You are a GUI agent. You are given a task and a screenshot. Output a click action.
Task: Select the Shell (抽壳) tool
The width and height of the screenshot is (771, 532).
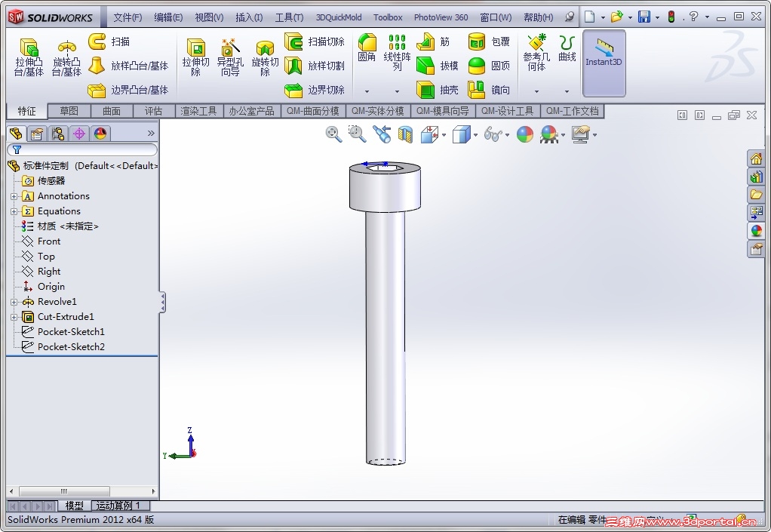pos(438,90)
